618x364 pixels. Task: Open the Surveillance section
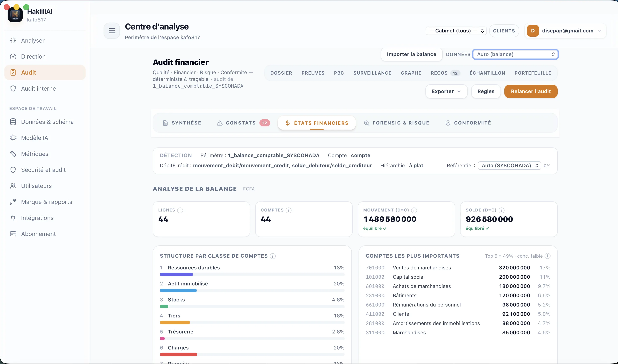click(x=372, y=73)
